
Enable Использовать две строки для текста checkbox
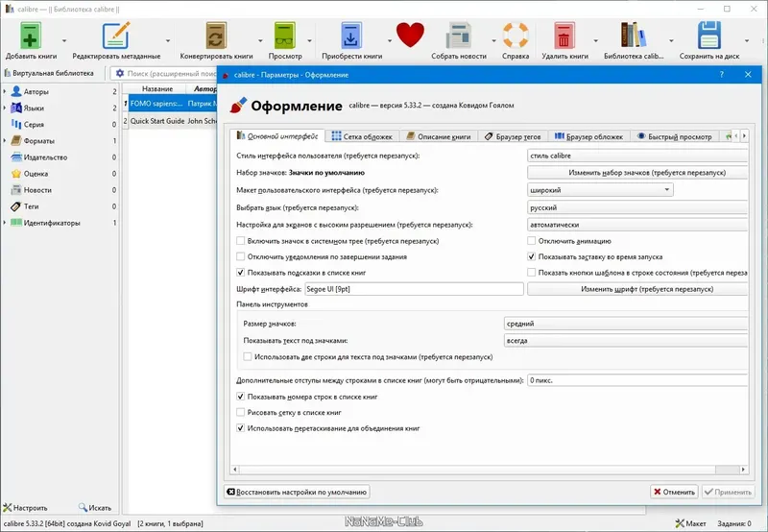248,356
